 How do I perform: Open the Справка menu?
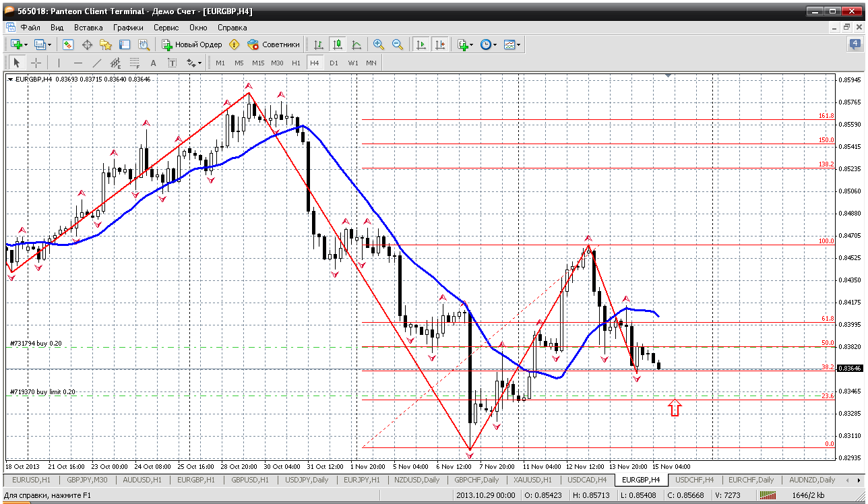pyautogui.click(x=232, y=28)
